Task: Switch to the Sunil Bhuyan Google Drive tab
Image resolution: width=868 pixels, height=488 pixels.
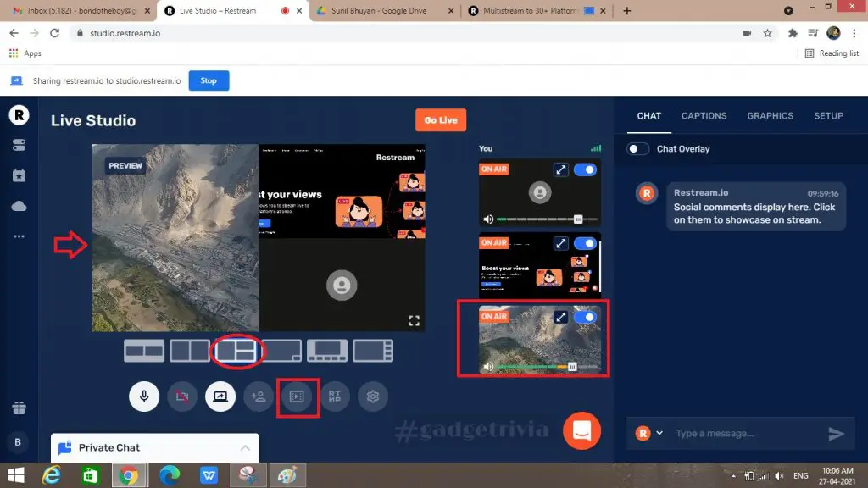Action: coord(386,11)
